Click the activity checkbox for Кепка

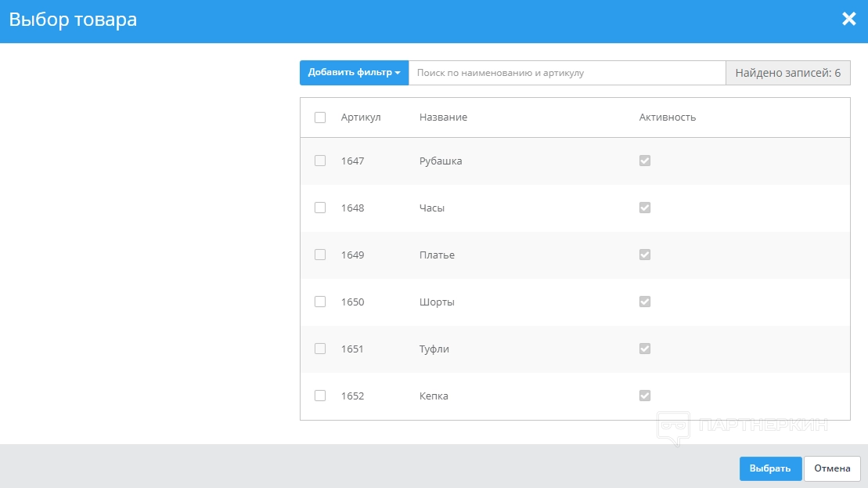coord(645,396)
